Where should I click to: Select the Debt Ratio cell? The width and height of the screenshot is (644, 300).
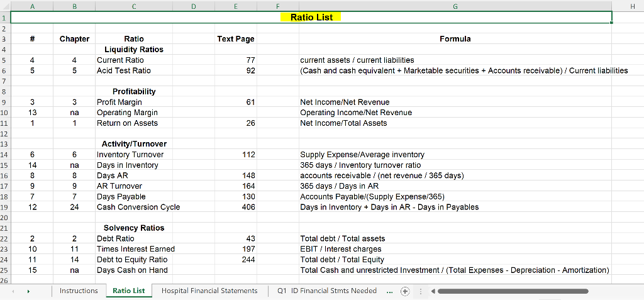[133, 238]
